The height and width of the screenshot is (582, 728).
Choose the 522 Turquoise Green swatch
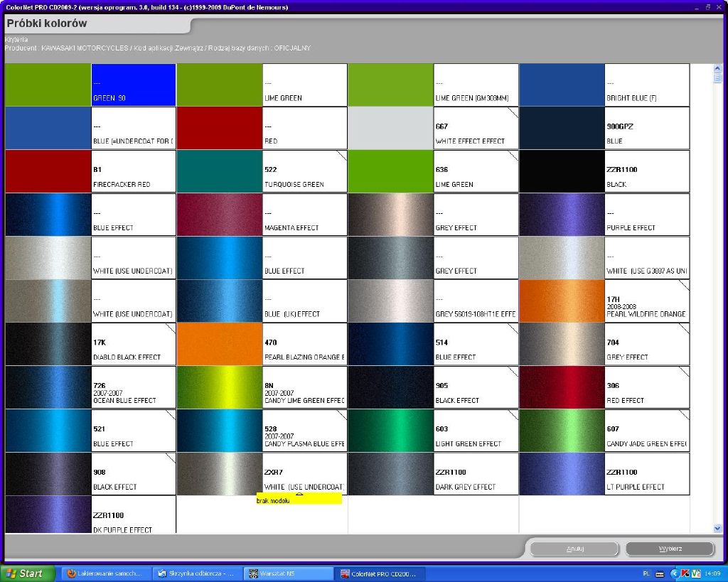(x=220, y=171)
